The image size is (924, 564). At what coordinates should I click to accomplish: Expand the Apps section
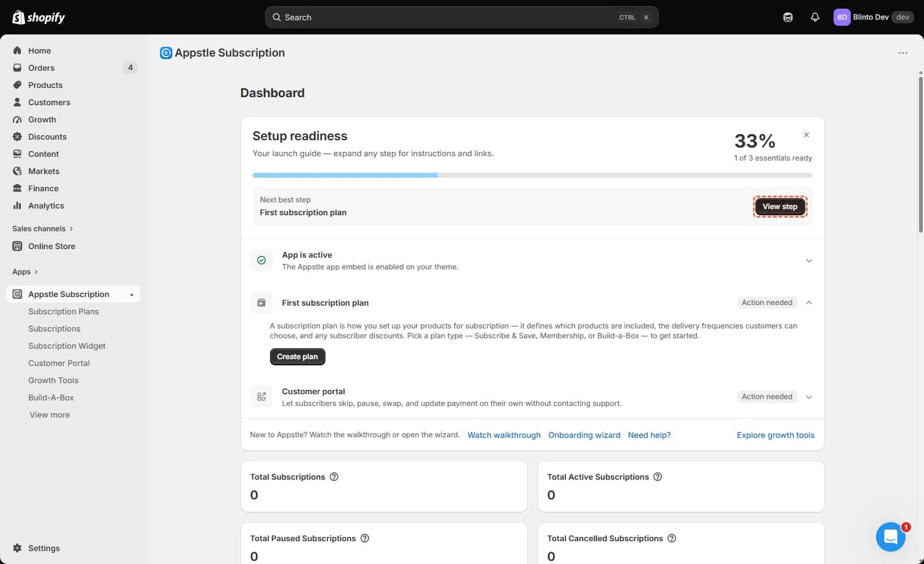(x=25, y=272)
